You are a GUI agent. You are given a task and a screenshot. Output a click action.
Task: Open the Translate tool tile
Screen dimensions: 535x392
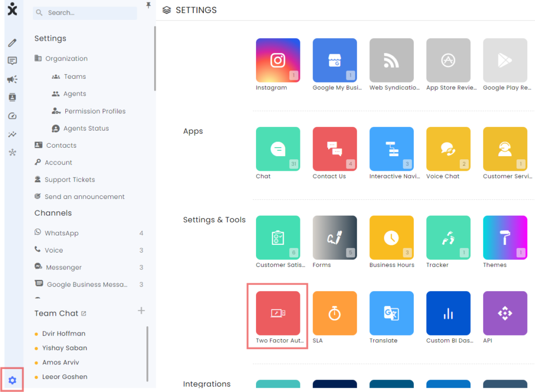click(391, 313)
